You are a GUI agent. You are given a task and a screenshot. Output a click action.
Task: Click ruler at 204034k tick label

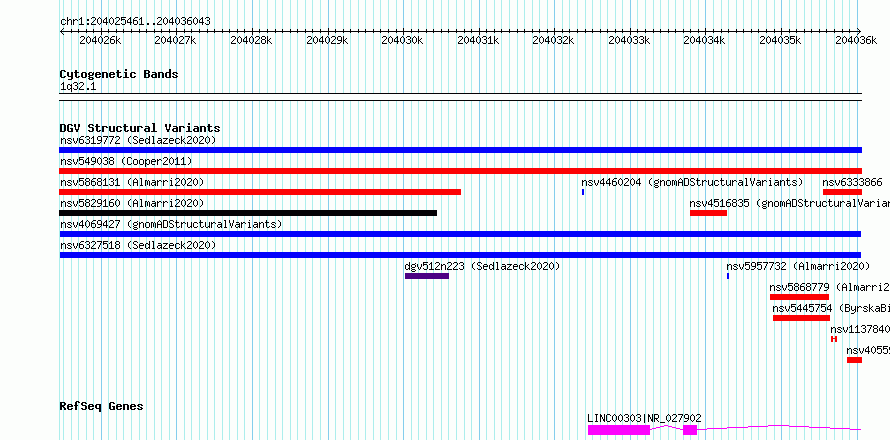[705, 40]
